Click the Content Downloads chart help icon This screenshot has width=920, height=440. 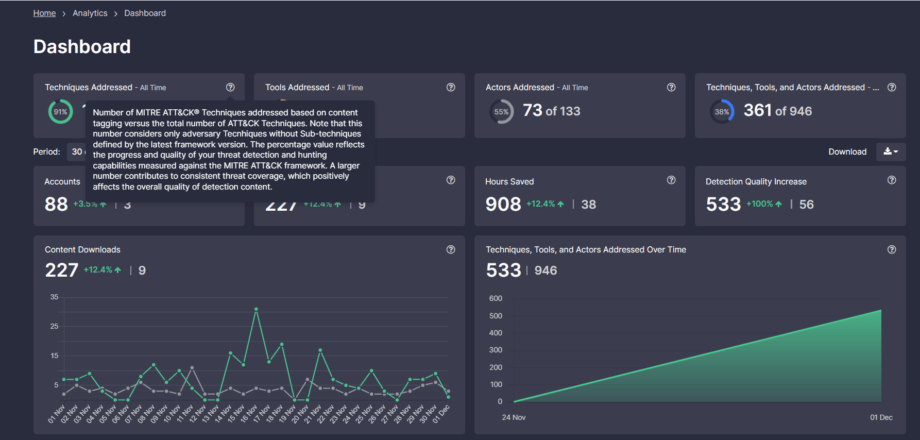pyautogui.click(x=451, y=249)
